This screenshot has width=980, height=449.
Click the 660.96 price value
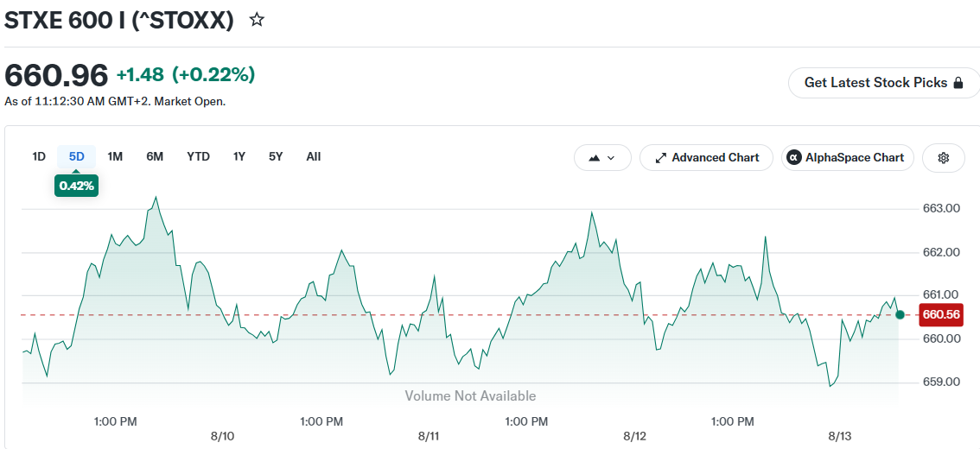[56, 76]
